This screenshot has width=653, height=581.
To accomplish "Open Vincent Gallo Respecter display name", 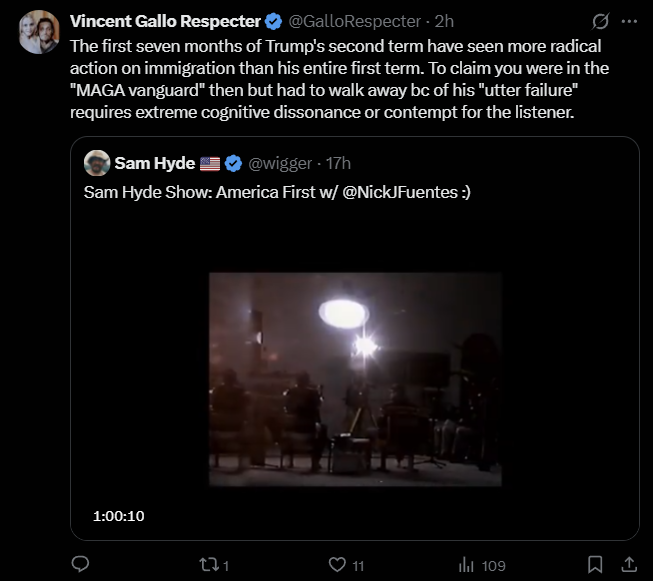I will point(164,21).
